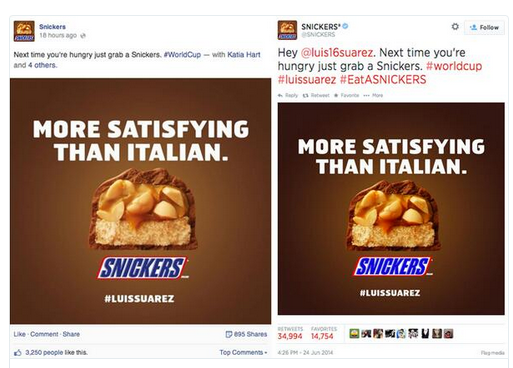Click the Reply arrow on the tweet

280,95
